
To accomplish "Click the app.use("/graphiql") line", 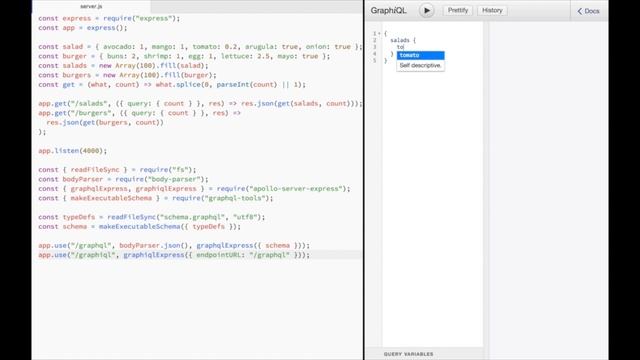I will click(x=174, y=255).
